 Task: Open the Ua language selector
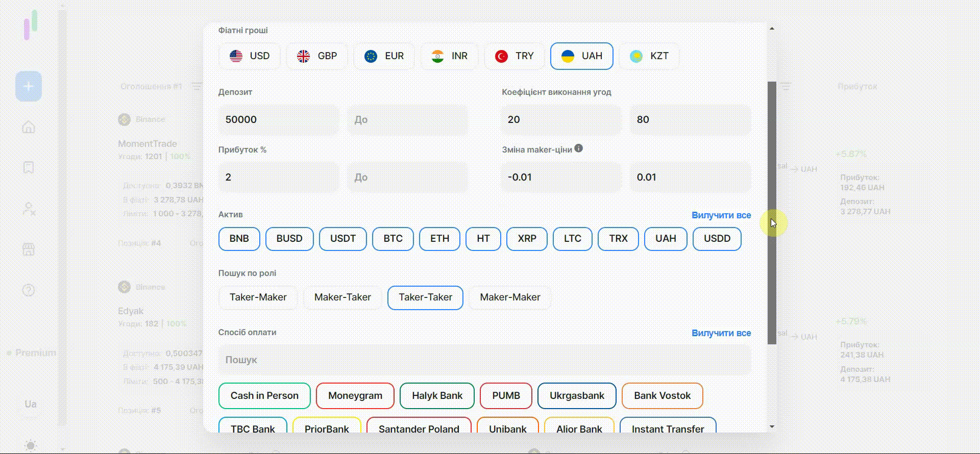[30, 404]
